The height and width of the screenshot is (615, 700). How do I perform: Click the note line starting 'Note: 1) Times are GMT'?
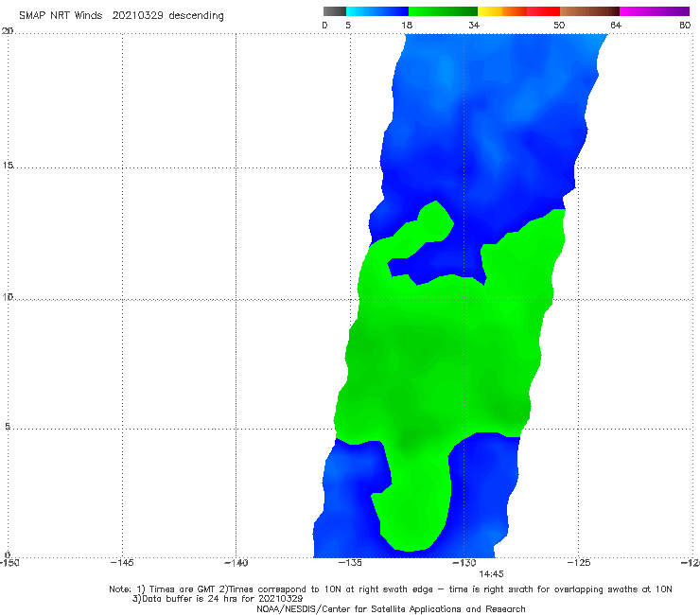tap(391, 589)
